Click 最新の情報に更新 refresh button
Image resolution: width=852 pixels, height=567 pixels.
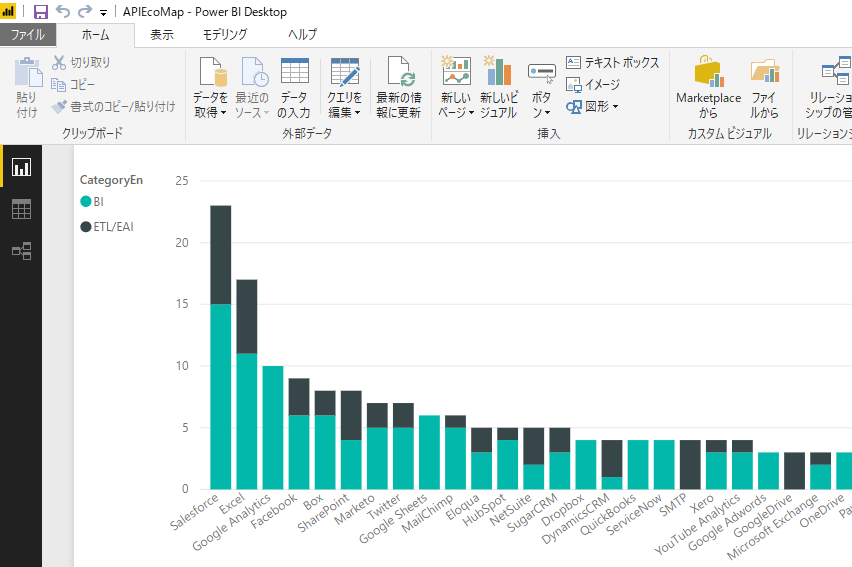(399, 88)
